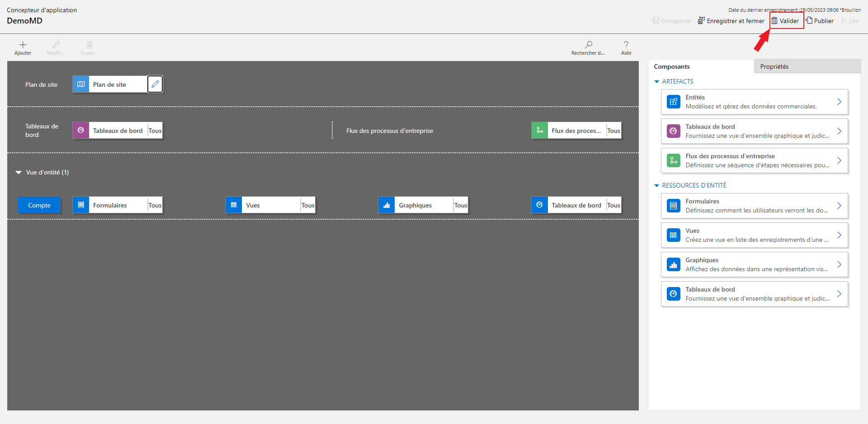Click the Lire play button
Image resolution: width=868 pixels, height=424 pixels.
tap(850, 21)
